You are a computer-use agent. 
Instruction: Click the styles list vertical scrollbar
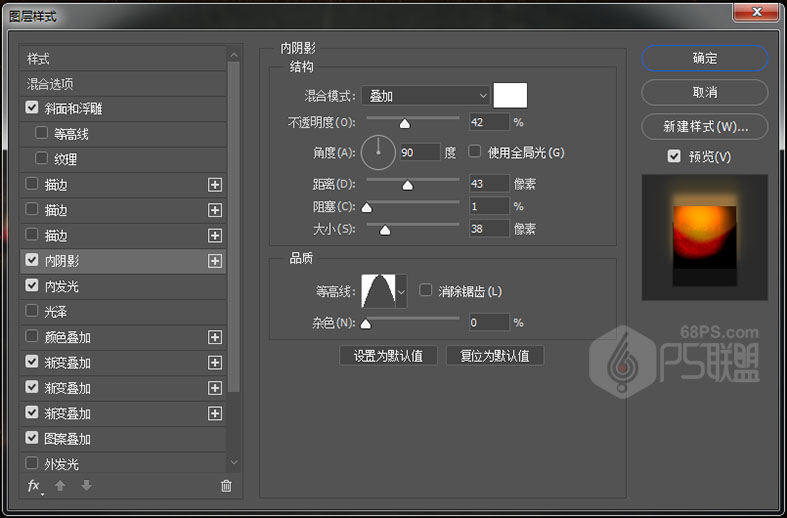coord(234,227)
